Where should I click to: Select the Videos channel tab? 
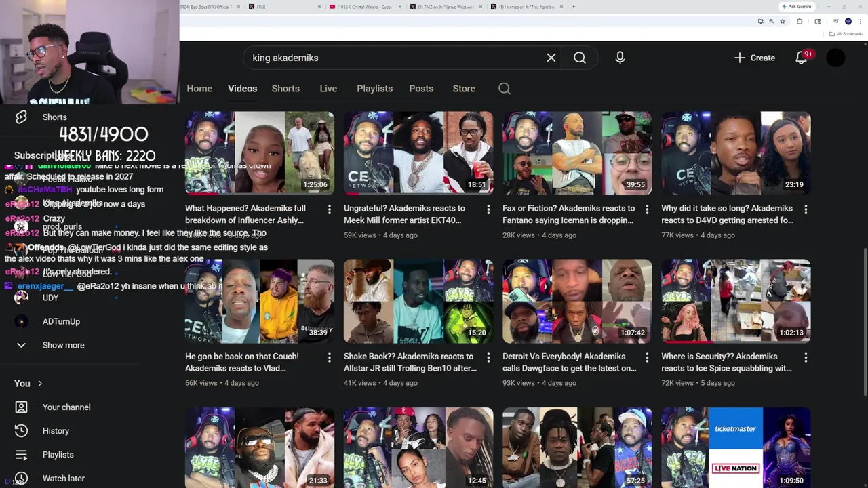242,88
